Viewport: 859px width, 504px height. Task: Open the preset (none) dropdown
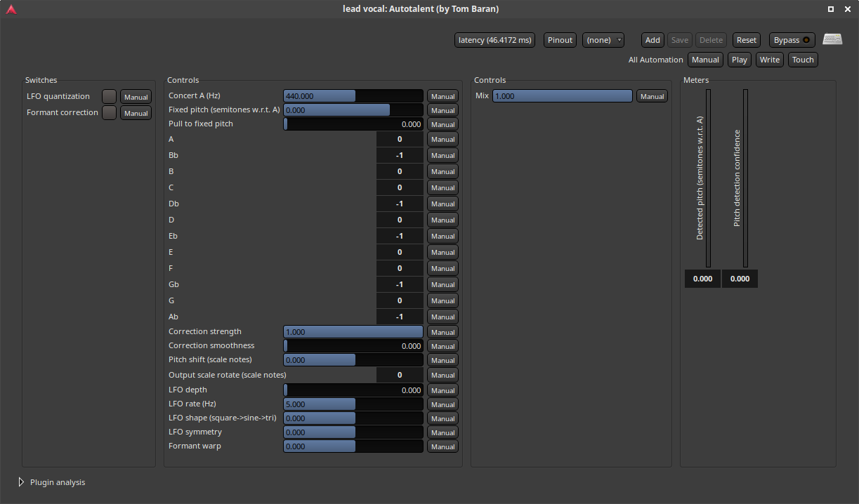pos(603,40)
